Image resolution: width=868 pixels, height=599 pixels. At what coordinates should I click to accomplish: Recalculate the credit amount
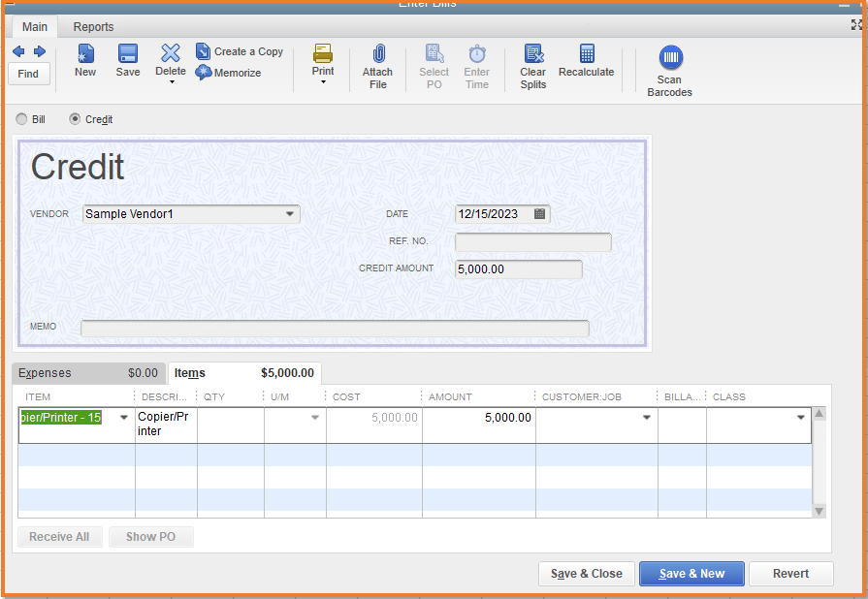click(x=586, y=60)
